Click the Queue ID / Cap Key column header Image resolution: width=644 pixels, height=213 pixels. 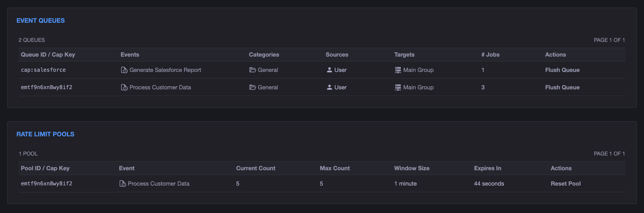[48, 55]
